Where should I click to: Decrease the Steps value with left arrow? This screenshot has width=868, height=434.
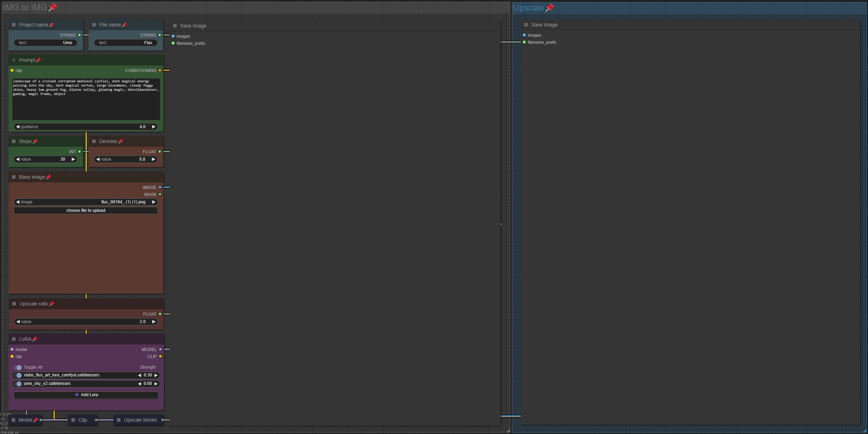pyautogui.click(x=18, y=159)
